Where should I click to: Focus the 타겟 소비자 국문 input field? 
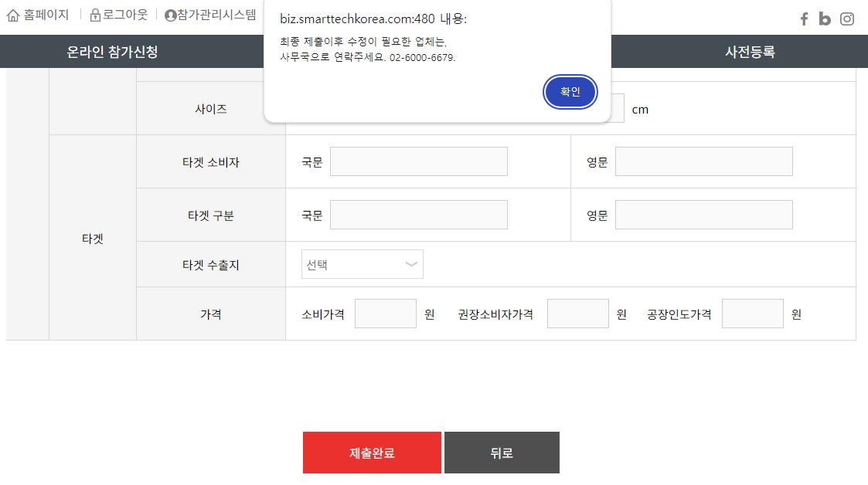point(418,161)
